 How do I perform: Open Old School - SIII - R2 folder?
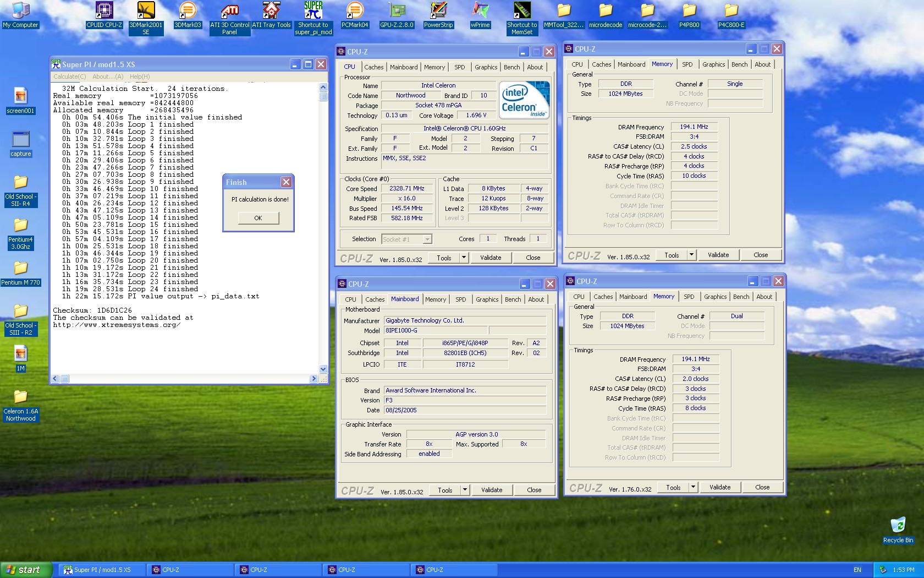coord(20,319)
